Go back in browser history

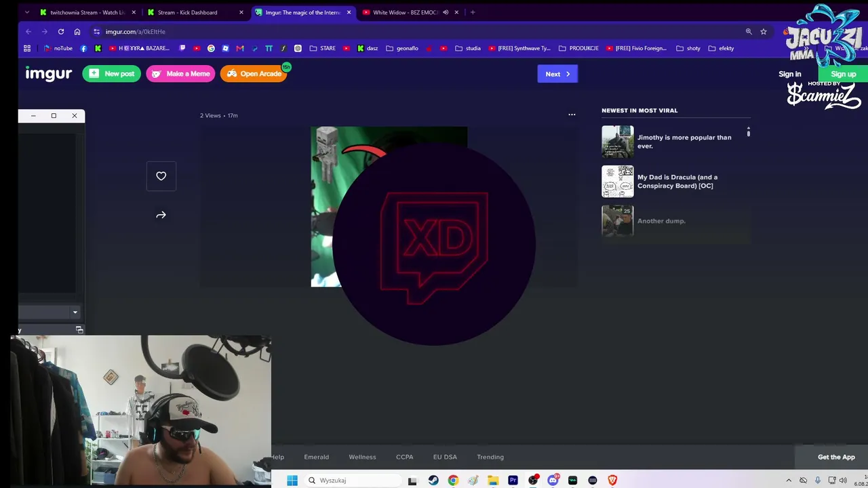(28, 32)
